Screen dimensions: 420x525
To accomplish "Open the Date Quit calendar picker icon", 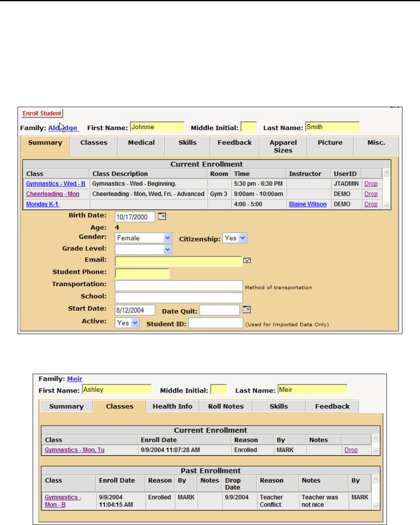I will coord(247,310).
